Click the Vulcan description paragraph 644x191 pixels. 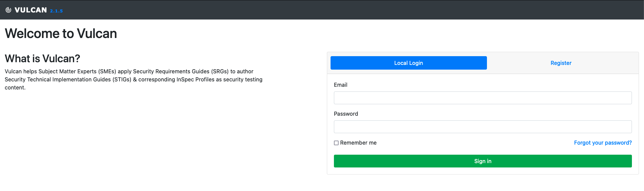click(134, 79)
